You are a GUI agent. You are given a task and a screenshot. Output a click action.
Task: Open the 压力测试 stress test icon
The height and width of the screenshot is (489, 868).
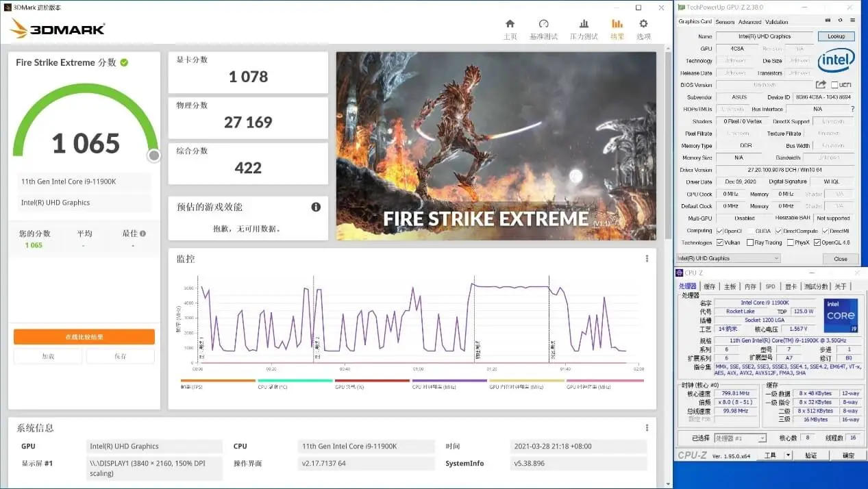(584, 24)
